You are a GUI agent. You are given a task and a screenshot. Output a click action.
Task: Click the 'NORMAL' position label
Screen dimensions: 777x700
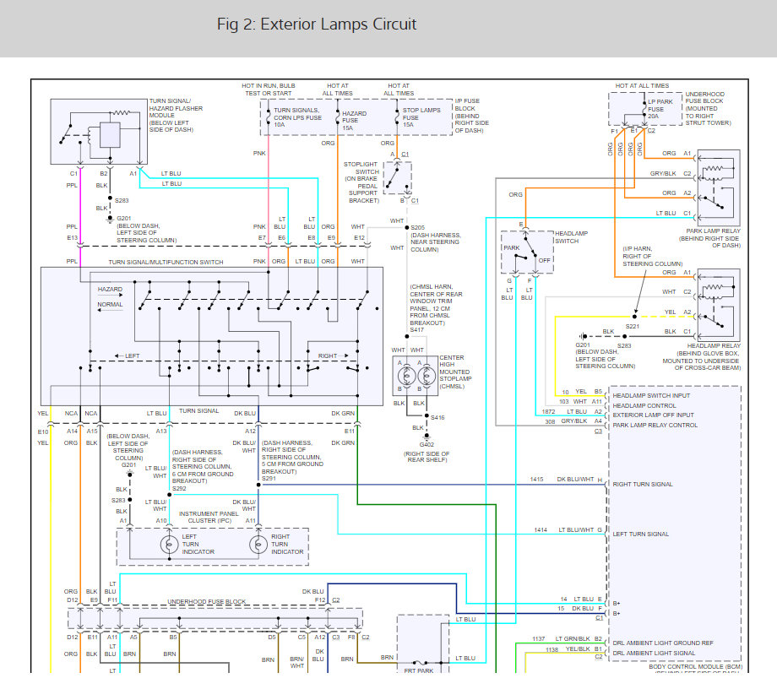110,305
